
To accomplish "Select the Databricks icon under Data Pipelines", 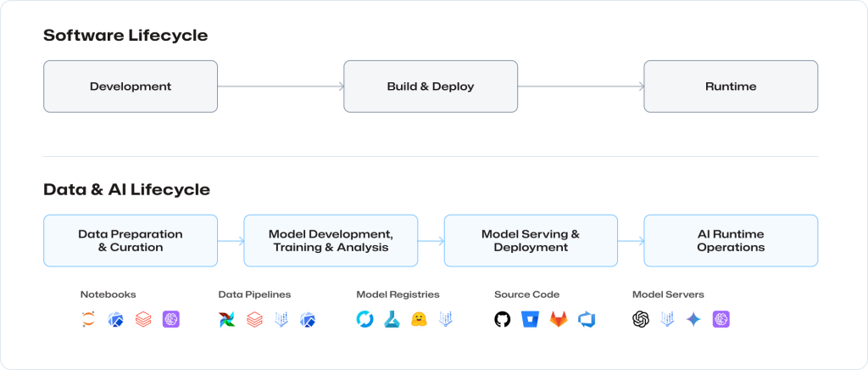I will click(254, 319).
